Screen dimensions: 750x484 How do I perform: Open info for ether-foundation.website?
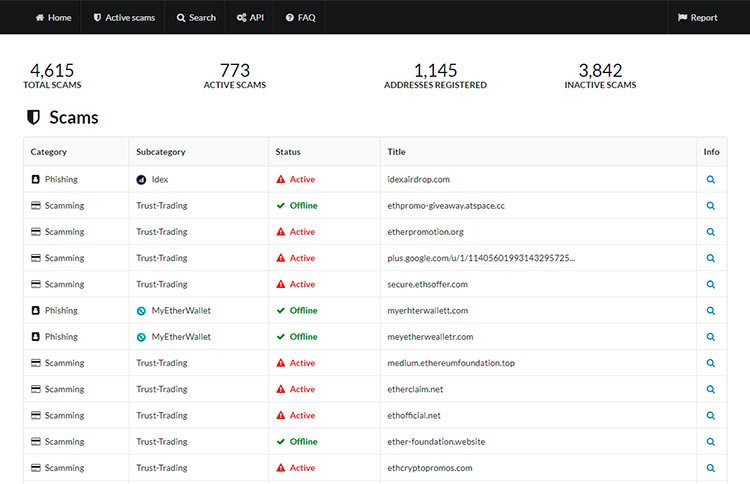click(711, 442)
